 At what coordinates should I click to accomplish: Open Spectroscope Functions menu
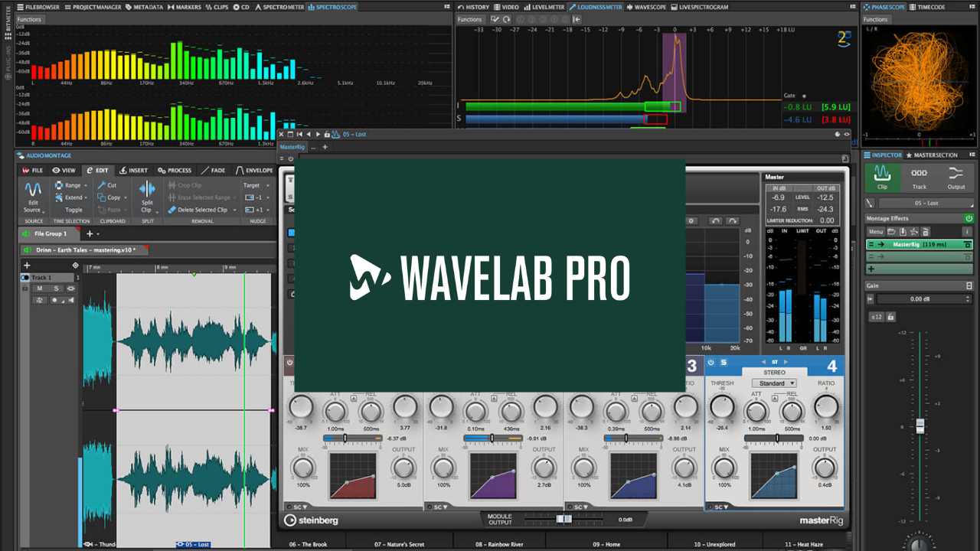point(29,19)
